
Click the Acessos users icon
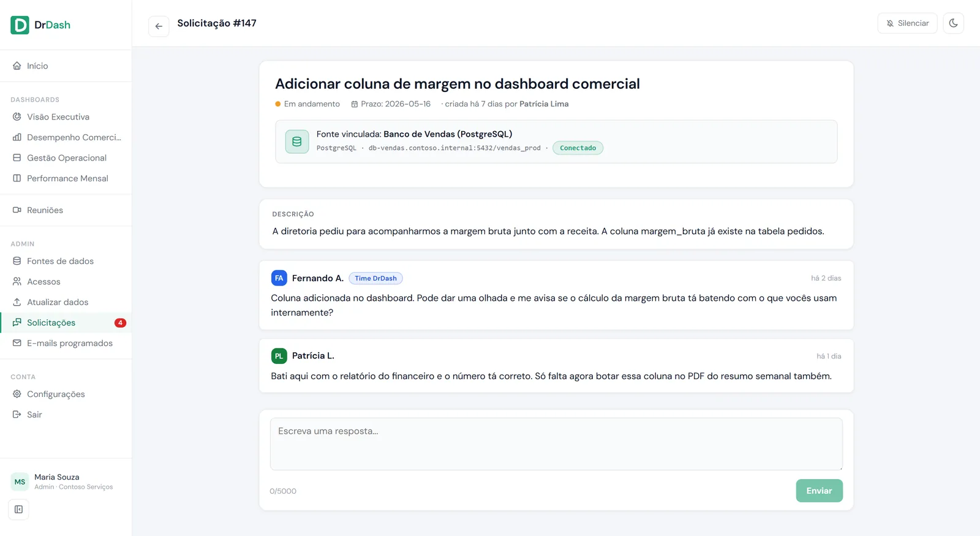[17, 282]
